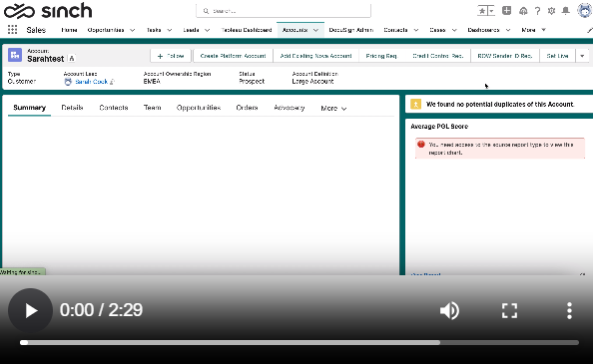The width and height of the screenshot is (593, 364).
Task: Select the Summary tab
Action: (x=30, y=108)
